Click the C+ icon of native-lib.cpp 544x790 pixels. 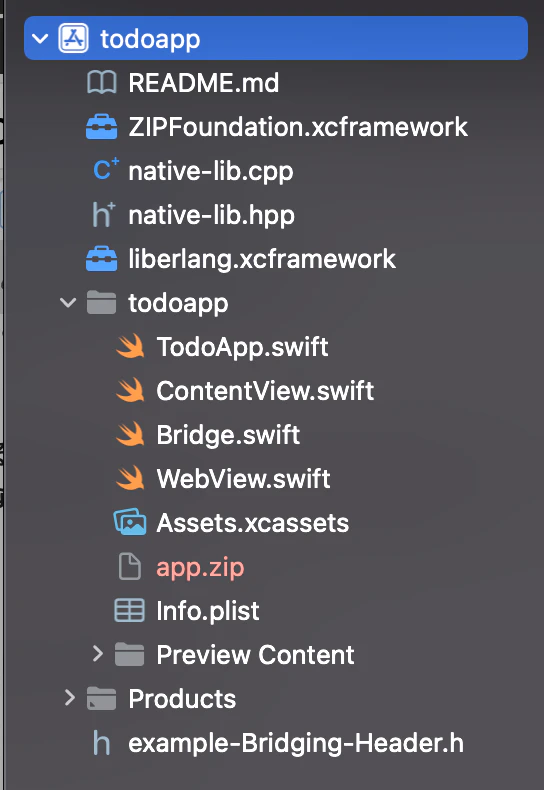pyautogui.click(x=106, y=170)
